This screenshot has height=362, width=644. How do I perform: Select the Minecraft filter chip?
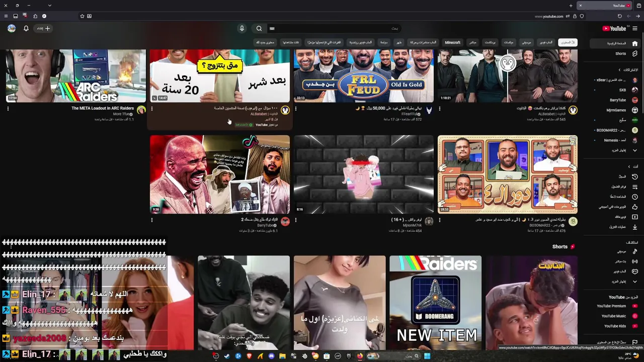452,43
